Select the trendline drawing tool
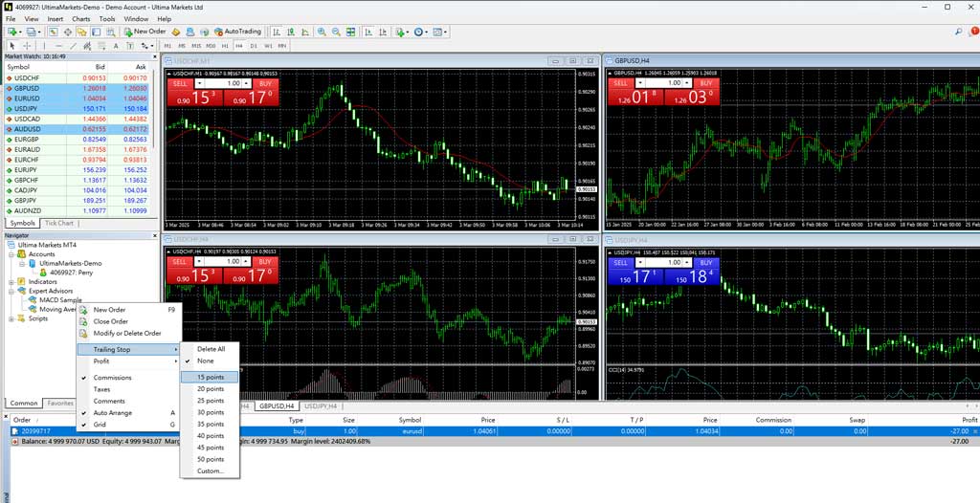The width and height of the screenshot is (980, 503). click(x=73, y=46)
